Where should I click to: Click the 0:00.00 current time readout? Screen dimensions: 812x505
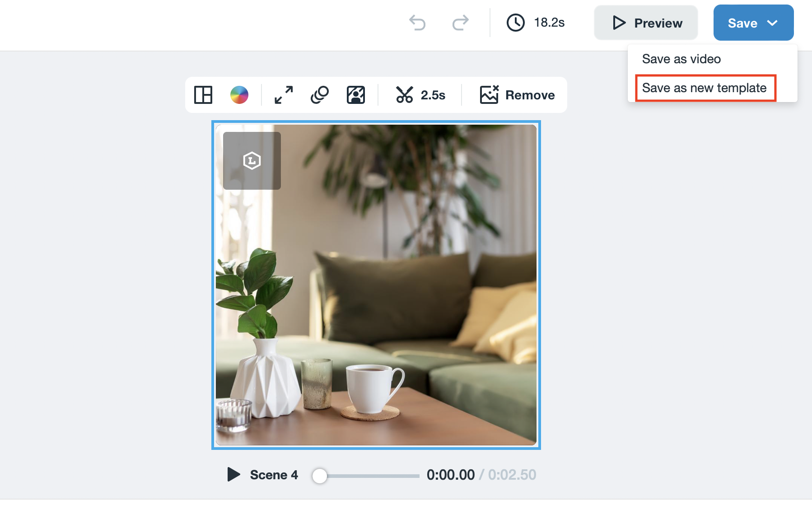coord(451,475)
